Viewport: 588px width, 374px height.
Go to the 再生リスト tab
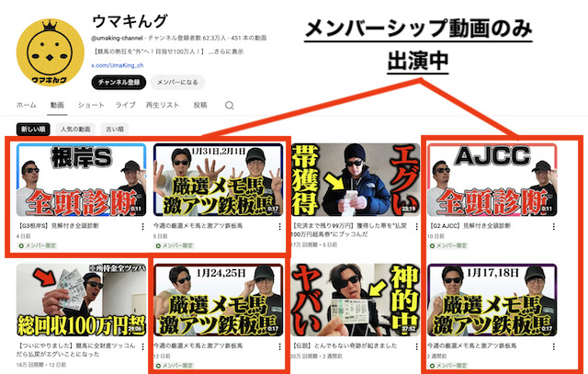[164, 106]
